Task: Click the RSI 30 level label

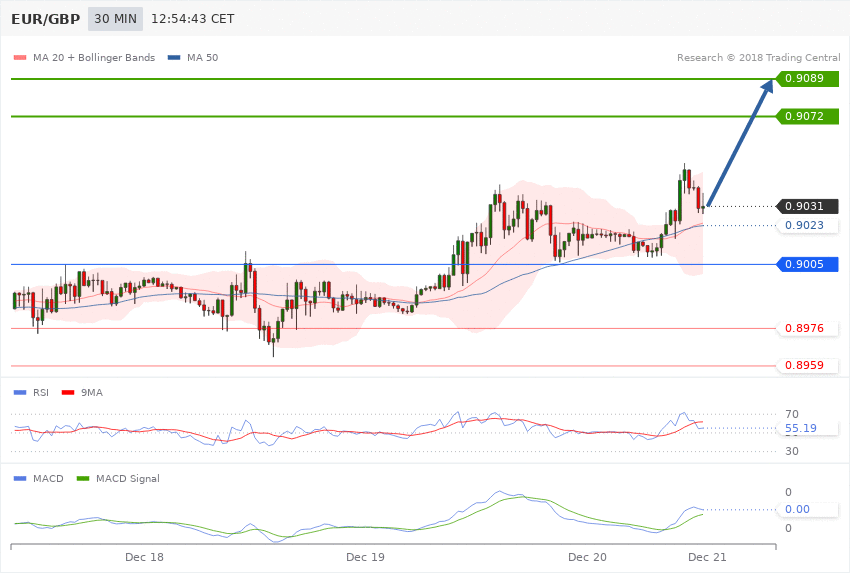Action: pos(791,451)
